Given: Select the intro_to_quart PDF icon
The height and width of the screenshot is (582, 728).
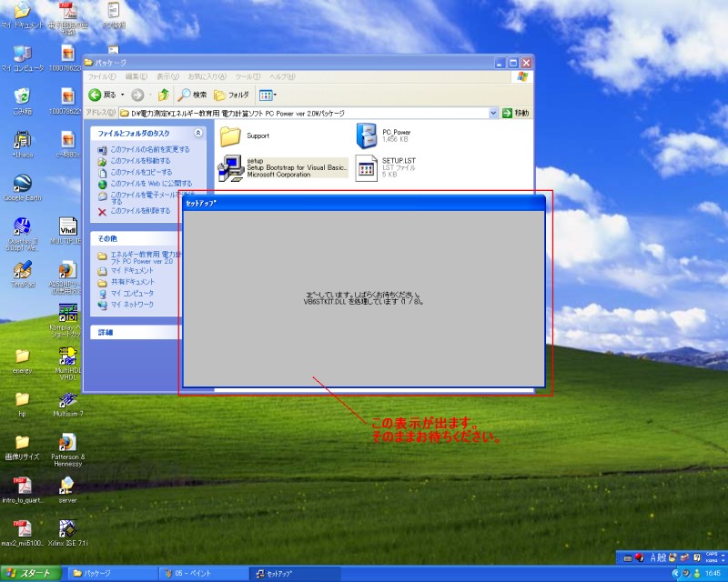Looking at the screenshot, I should pyautogui.click(x=22, y=490).
